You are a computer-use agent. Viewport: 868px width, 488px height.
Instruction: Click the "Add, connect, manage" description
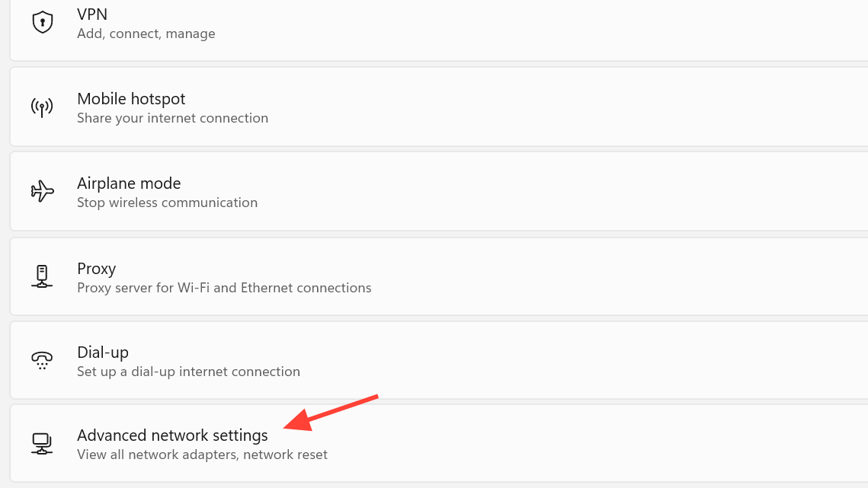click(146, 33)
